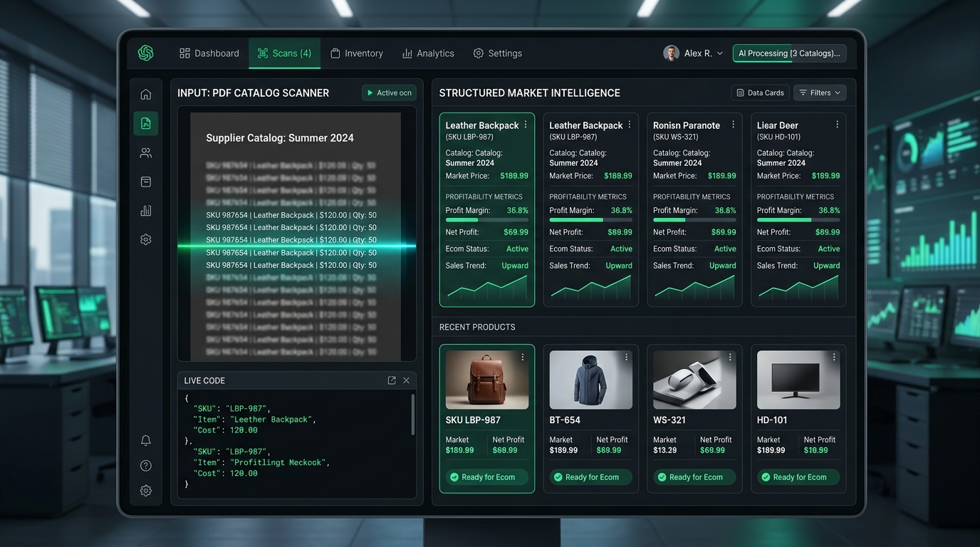Open the three-dot menu on the BT-654 product
Screen dimensions: 980x547
tap(627, 357)
